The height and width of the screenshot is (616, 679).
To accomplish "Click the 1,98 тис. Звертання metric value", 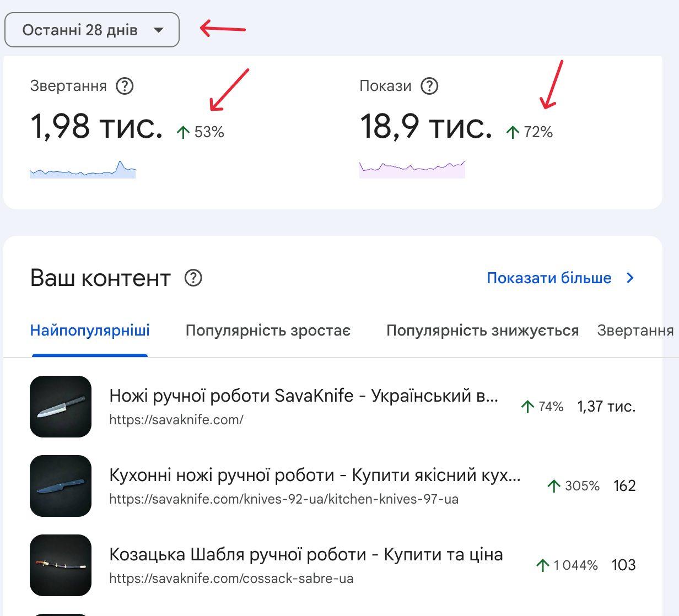I will 96,127.
